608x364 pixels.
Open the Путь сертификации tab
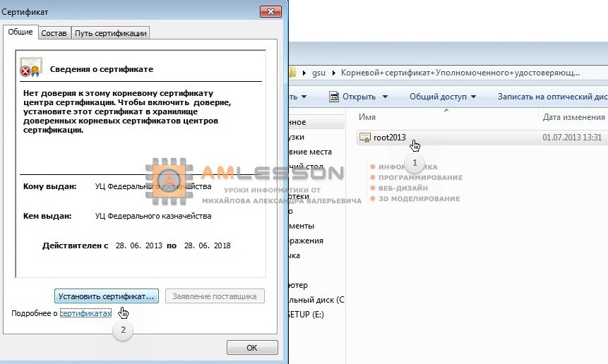(x=110, y=33)
